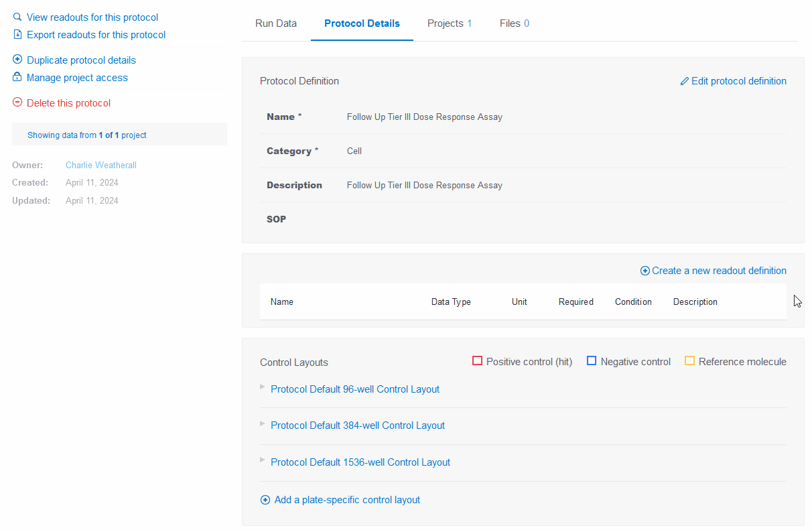The height and width of the screenshot is (530, 812).
Task: Expand the 1536-well Control Layout triangle
Action: (x=263, y=460)
